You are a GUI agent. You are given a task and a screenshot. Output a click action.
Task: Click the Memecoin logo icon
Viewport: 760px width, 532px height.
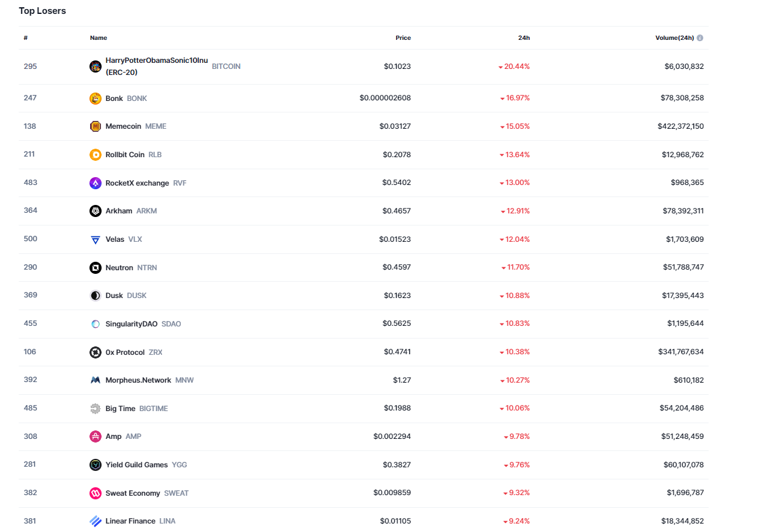(x=95, y=126)
